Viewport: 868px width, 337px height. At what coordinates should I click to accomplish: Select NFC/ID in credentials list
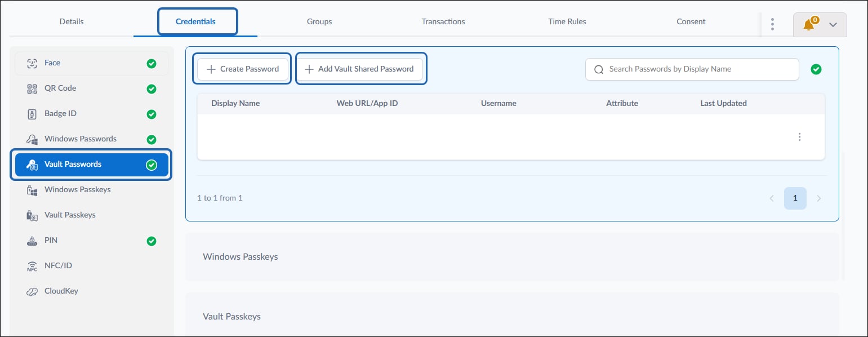coord(91,266)
